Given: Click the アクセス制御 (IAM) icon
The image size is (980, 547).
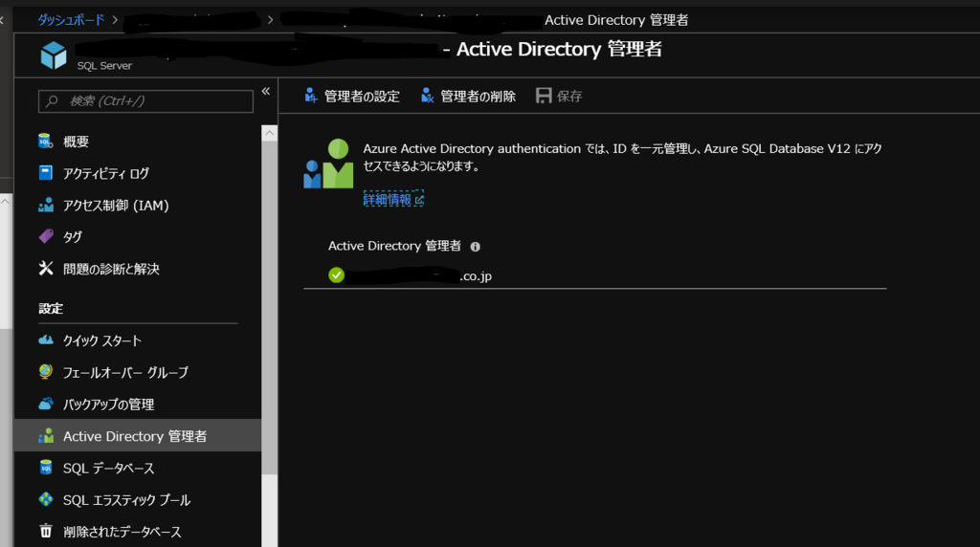Looking at the screenshot, I should point(46,205).
